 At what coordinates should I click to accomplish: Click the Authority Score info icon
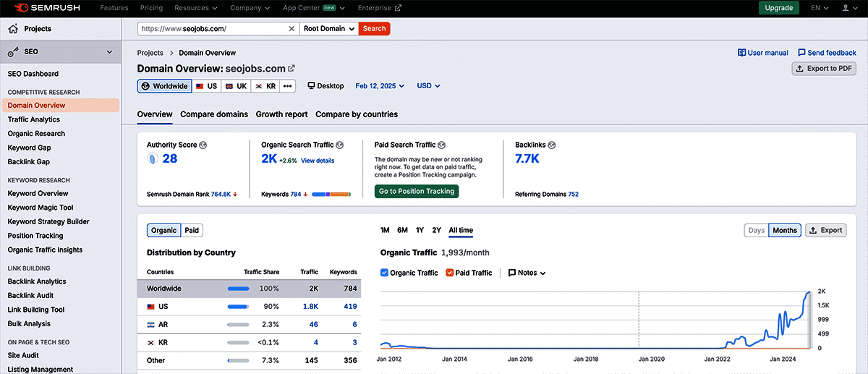pyautogui.click(x=203, y=145)
